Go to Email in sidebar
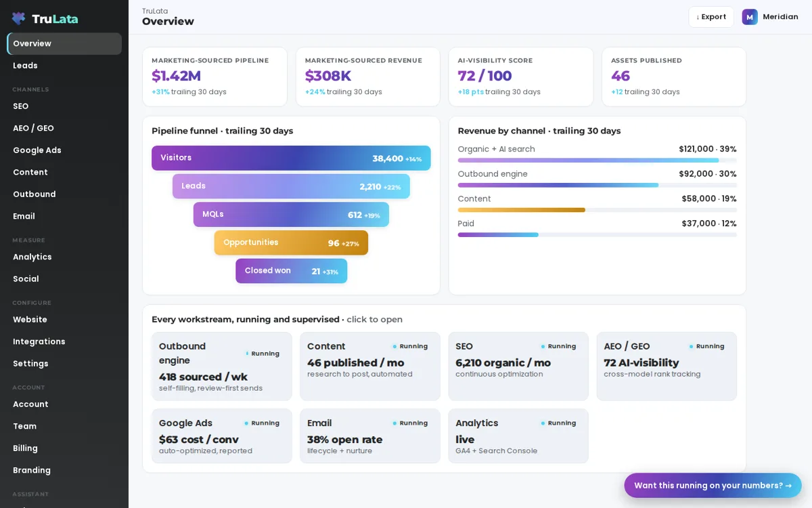Viewport: 812px width, 508px height. (x=64, y=216)
